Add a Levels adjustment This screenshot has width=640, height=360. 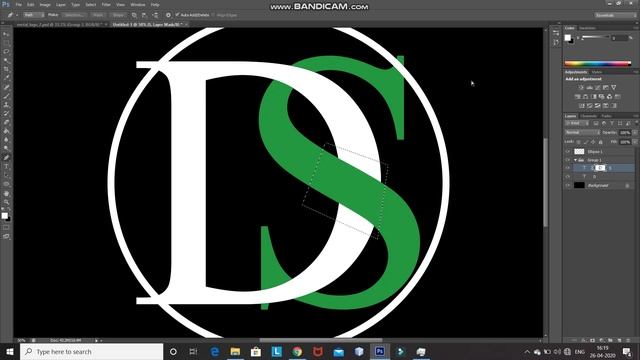[x=589, y=87]
